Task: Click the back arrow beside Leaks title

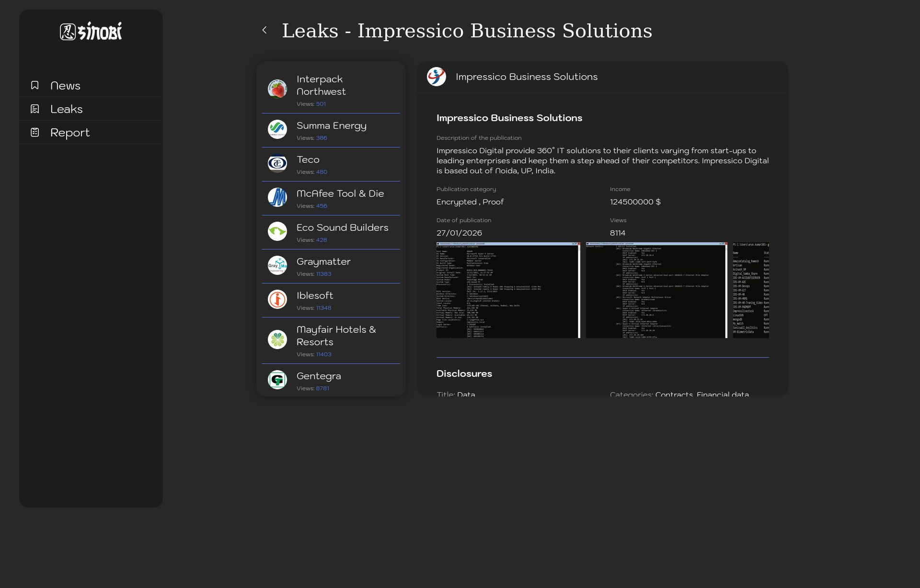Action: point(264,30)
